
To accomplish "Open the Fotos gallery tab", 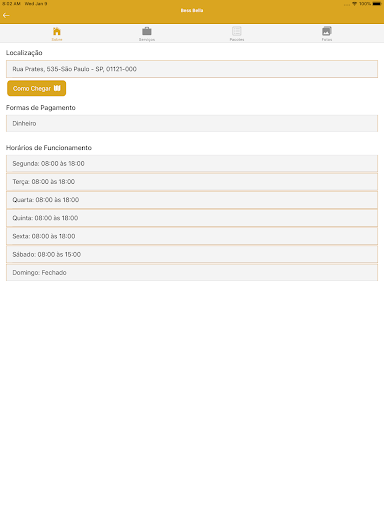I will [327, 31].
